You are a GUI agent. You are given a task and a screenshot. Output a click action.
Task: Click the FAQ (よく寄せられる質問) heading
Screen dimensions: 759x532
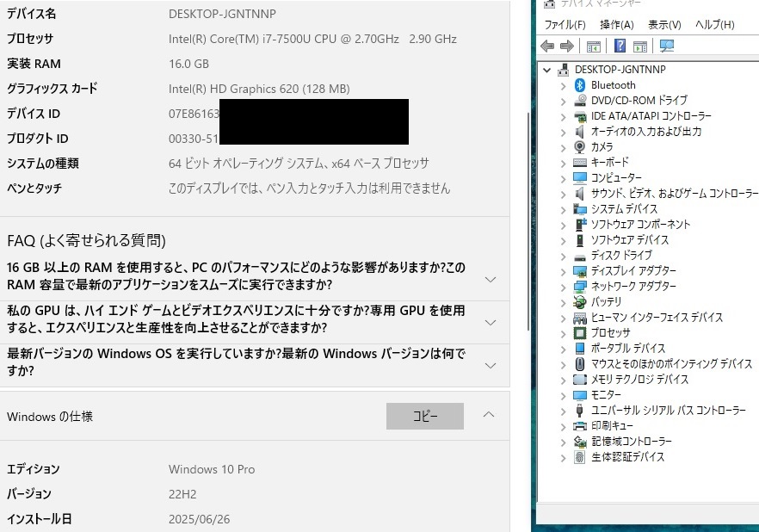pos(86,240)
